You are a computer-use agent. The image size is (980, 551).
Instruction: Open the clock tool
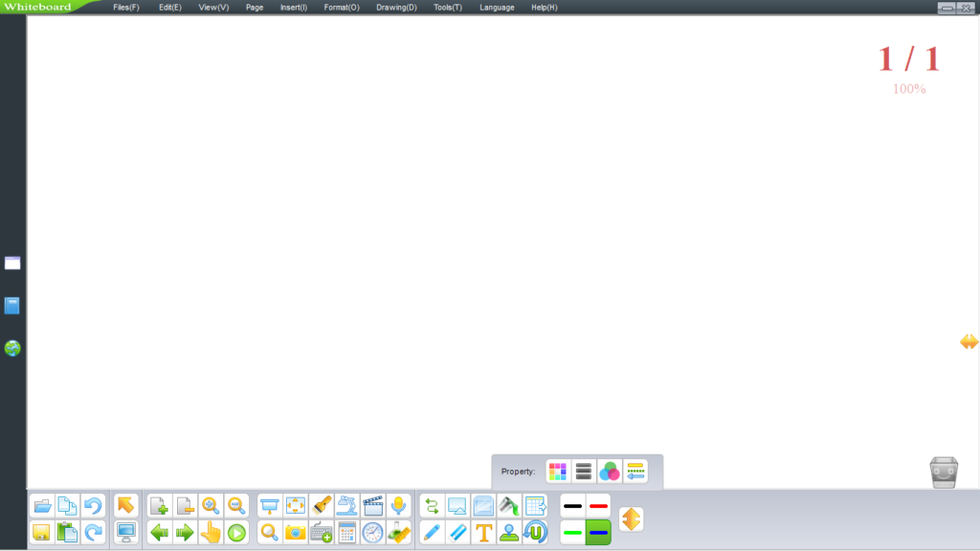373,532
